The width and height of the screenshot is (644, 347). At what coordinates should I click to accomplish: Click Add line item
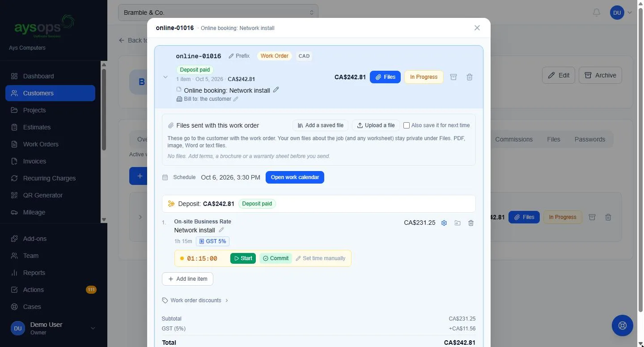[187, 279]
